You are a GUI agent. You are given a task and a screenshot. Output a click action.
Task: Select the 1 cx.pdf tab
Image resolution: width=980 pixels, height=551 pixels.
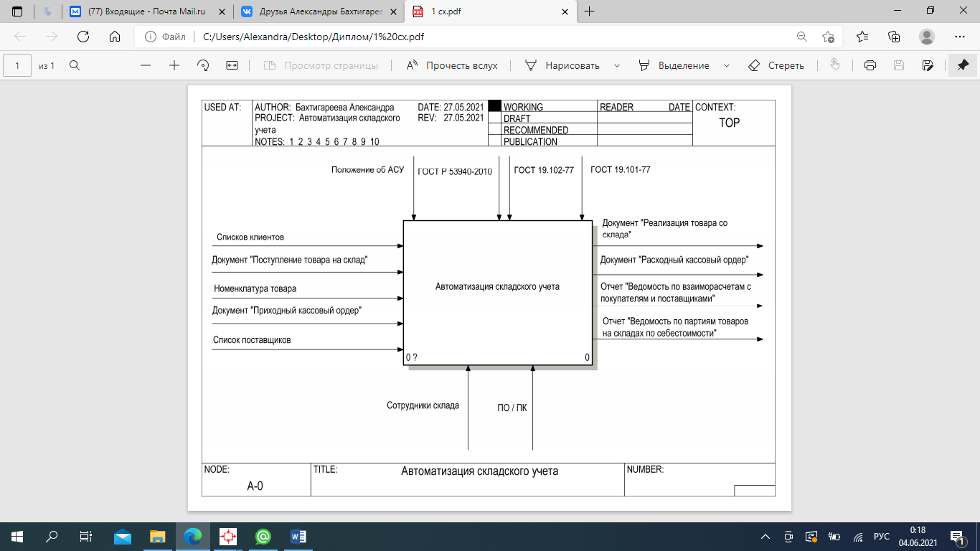(491, 11)
